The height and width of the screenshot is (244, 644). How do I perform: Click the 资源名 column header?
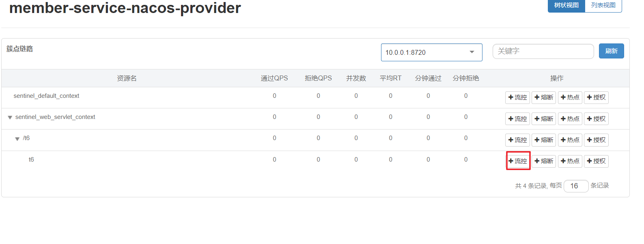127,78
